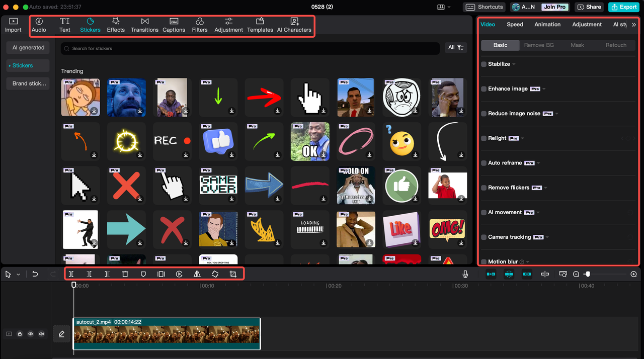
Task: Toggle the track lock icon
Action: tap(20, 333)
